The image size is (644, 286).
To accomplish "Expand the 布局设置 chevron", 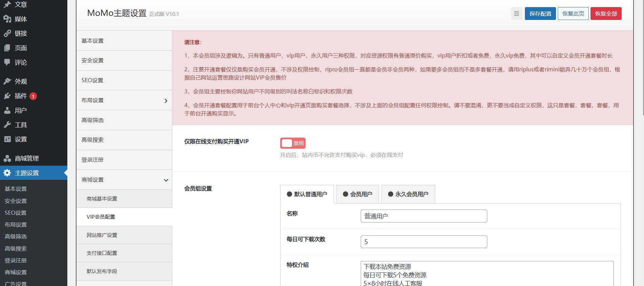I will click(x=166, y=101).
